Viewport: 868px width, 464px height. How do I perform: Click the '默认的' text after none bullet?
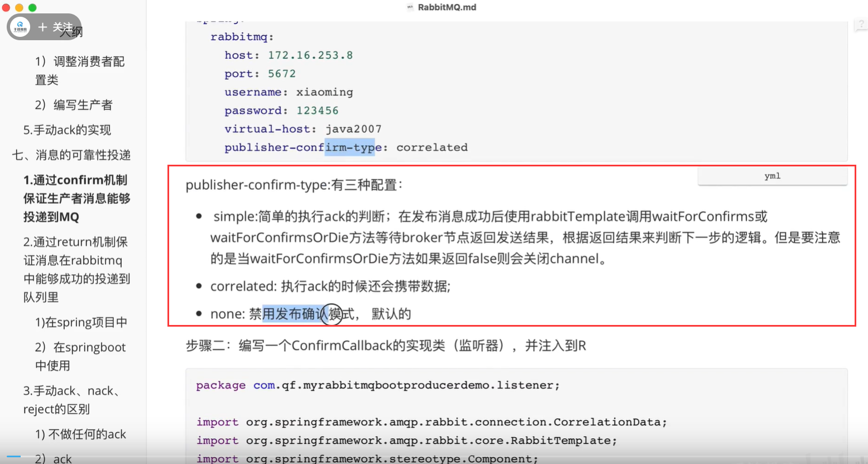(391, 314)
